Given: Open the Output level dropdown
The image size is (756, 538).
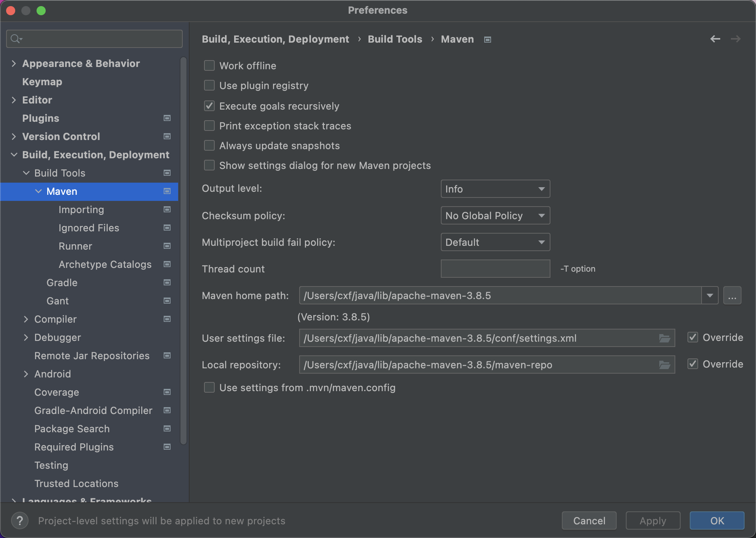Looking at the screenshot, I should click(x=495, y=189).
